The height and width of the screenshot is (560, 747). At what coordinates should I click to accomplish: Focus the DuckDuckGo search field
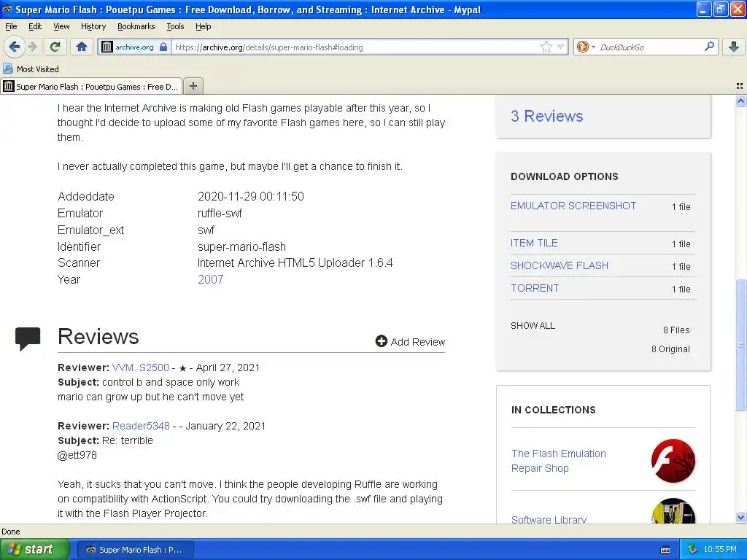[649, 47]
